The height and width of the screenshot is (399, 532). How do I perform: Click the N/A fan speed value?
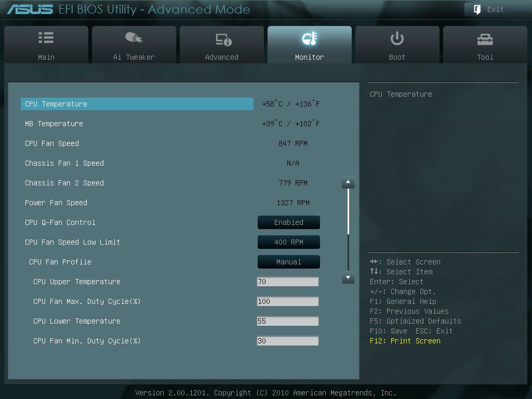pyautogui.click(x=293, y=163)
